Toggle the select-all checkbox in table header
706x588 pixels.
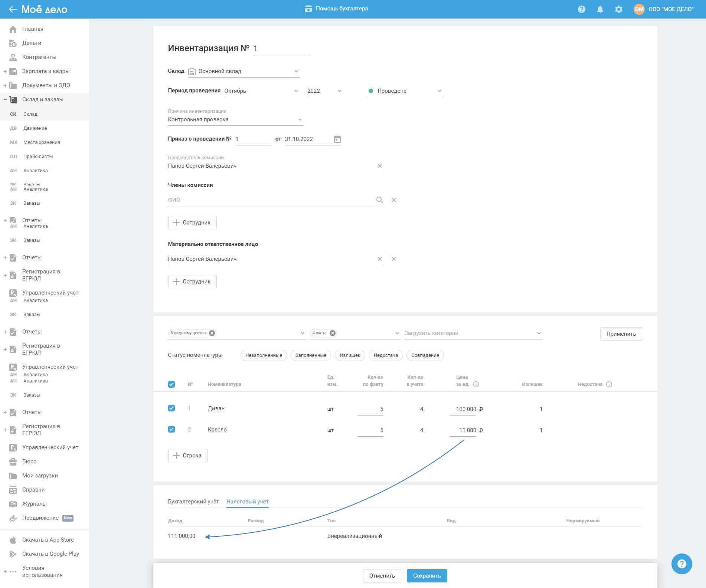tap(171, 384)
